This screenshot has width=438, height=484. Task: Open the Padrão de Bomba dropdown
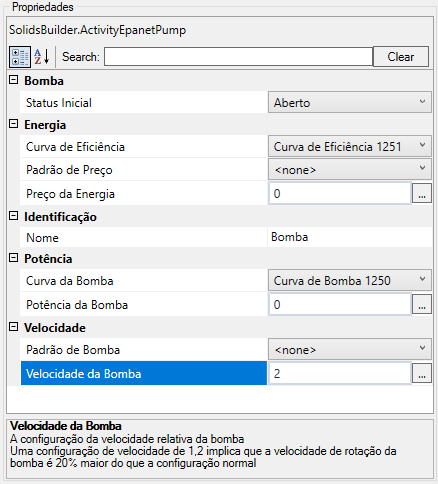click(350, 350)
